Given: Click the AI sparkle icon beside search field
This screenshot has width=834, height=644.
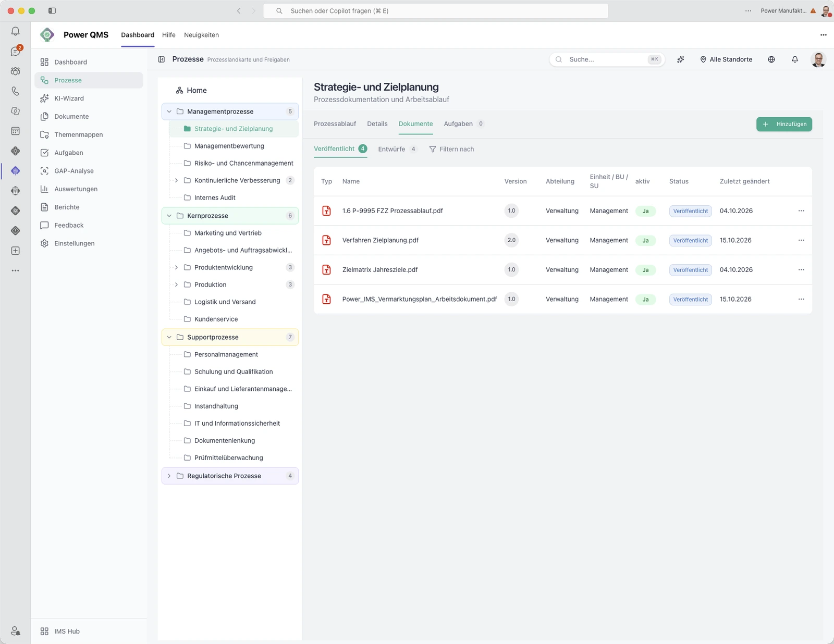Looking at the screenshot, I should (681, 59).
